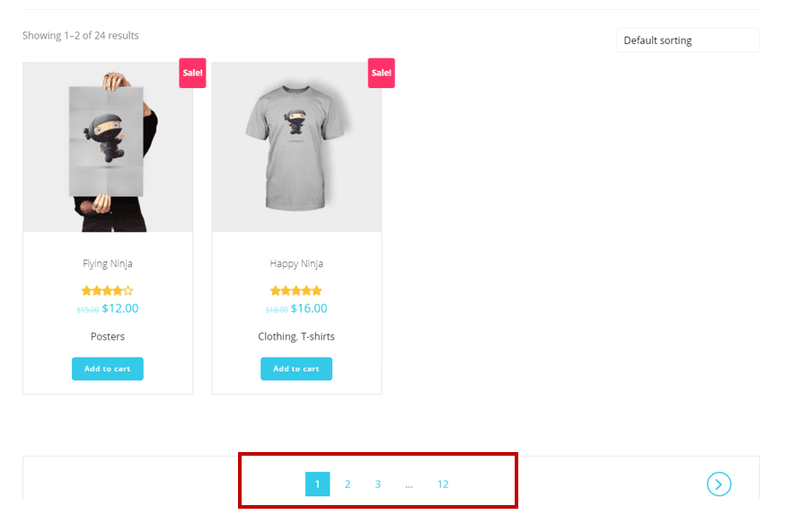Viewport: 812px width, 515px height.
Task: Add Flying Ninja to cart
Action: pyautogui.click(x=108, y=368)
